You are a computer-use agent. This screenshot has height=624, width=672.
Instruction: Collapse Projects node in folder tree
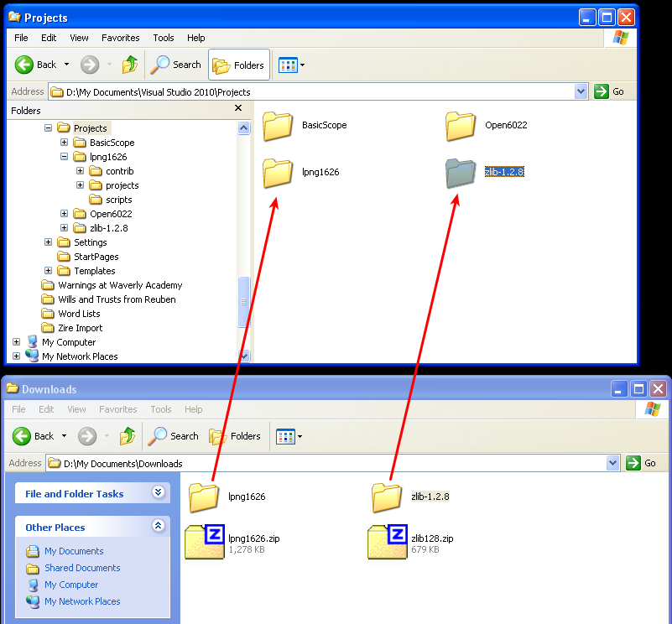pos(48,127)
